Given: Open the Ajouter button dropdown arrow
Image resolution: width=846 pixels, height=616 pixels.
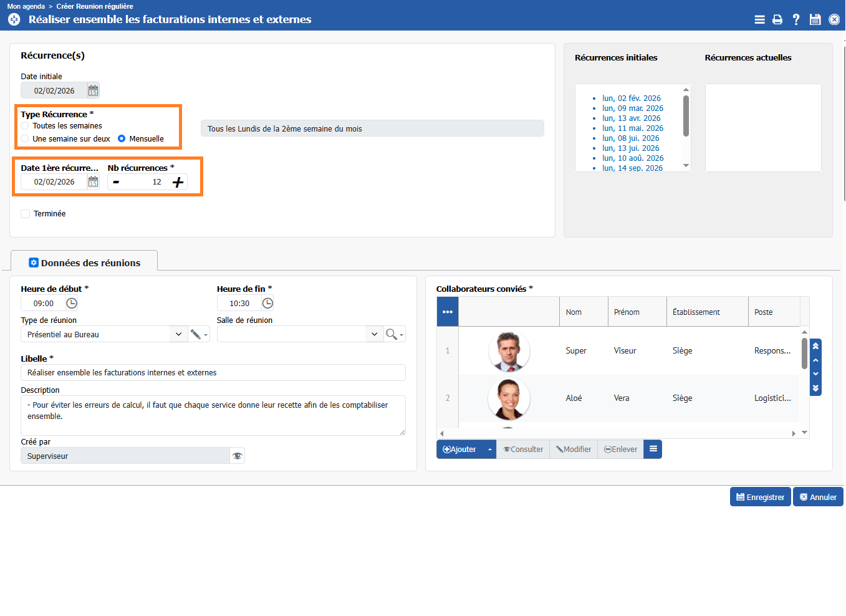Looking at the screenshot, I should click(490, 450).
